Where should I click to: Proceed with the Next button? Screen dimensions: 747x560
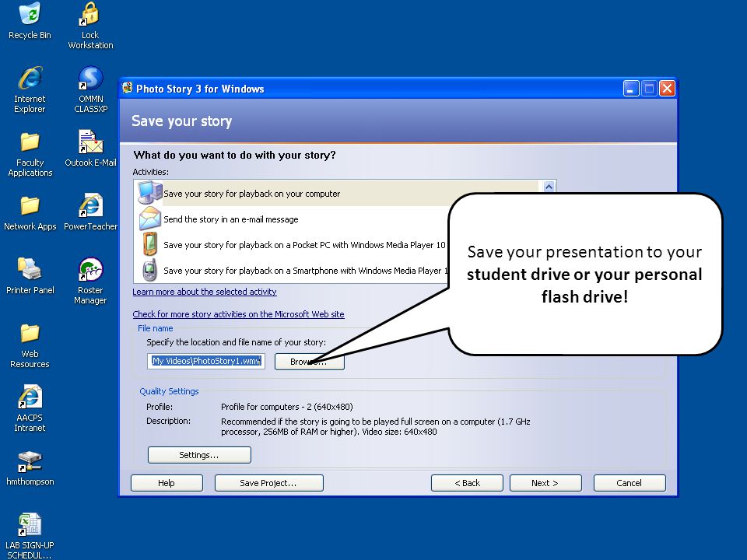tap(545, 483)
